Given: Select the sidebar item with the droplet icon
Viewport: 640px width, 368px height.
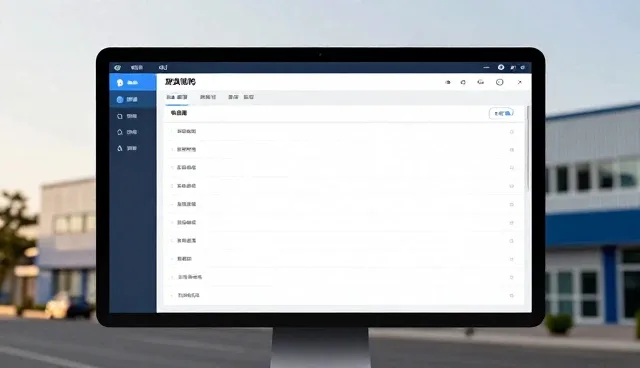Looking at the screenshot, I should click(133, 149).
